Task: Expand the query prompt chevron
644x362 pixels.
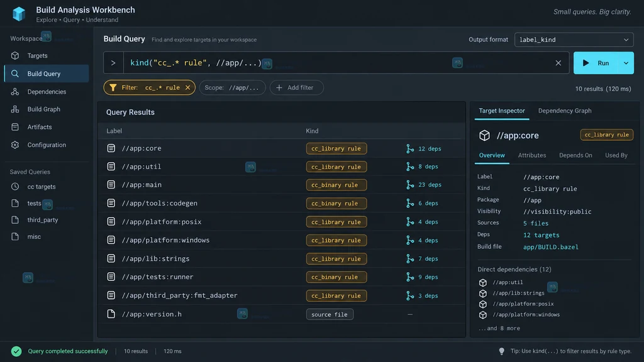Action: pyautogui.click(x=113, y=63)
